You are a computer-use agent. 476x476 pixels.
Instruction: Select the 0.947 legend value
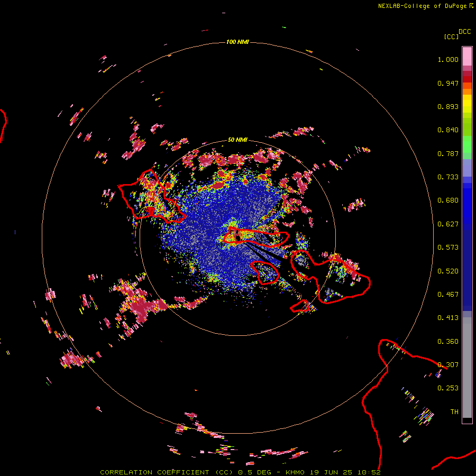pos(448,83)
